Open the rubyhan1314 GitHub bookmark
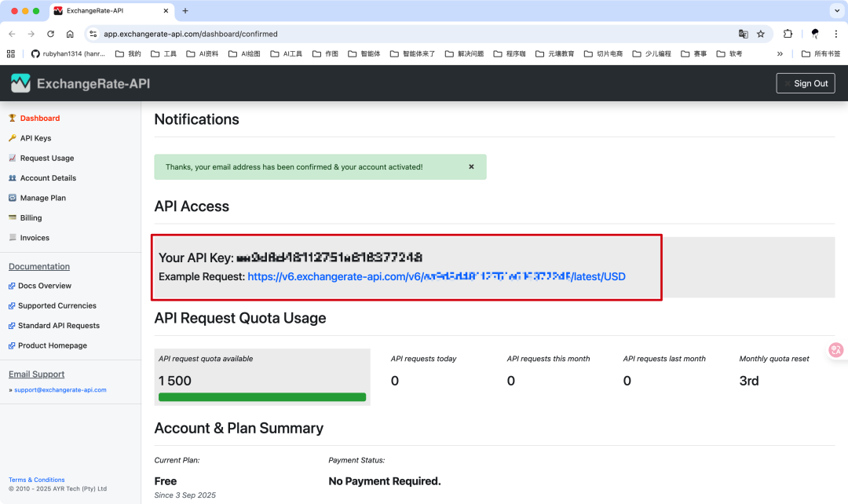The image size is (848, 504). [68, 53]
